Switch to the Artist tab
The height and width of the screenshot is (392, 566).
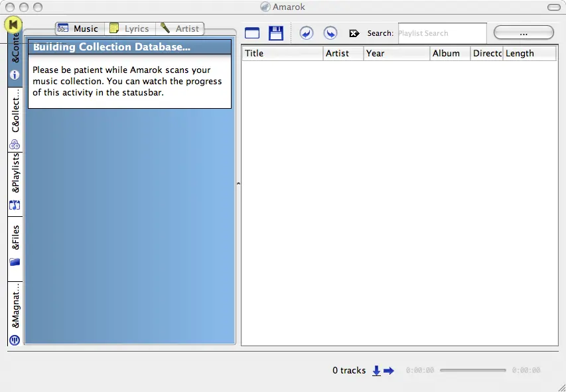point(180,29)
